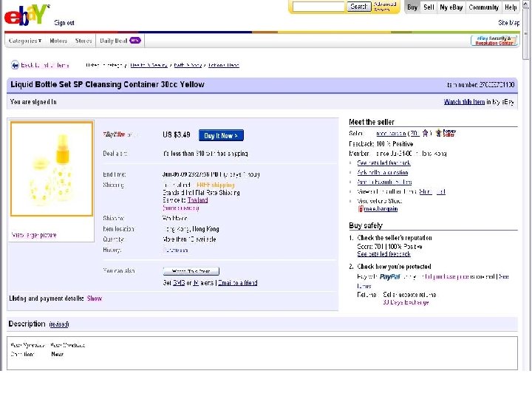Open the Community tab
The width and height of the screenshot is (532, 399).
tap(483, 7)
